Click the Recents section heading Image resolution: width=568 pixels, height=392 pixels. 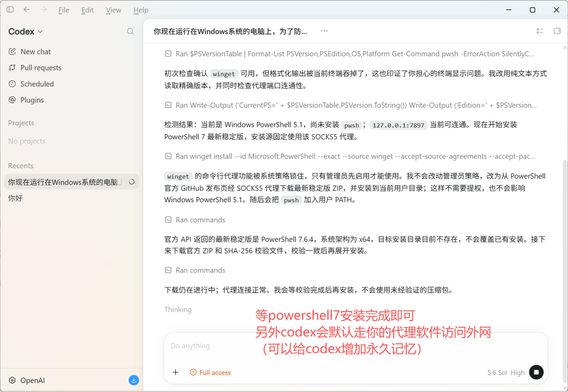[x=21, y=166]
